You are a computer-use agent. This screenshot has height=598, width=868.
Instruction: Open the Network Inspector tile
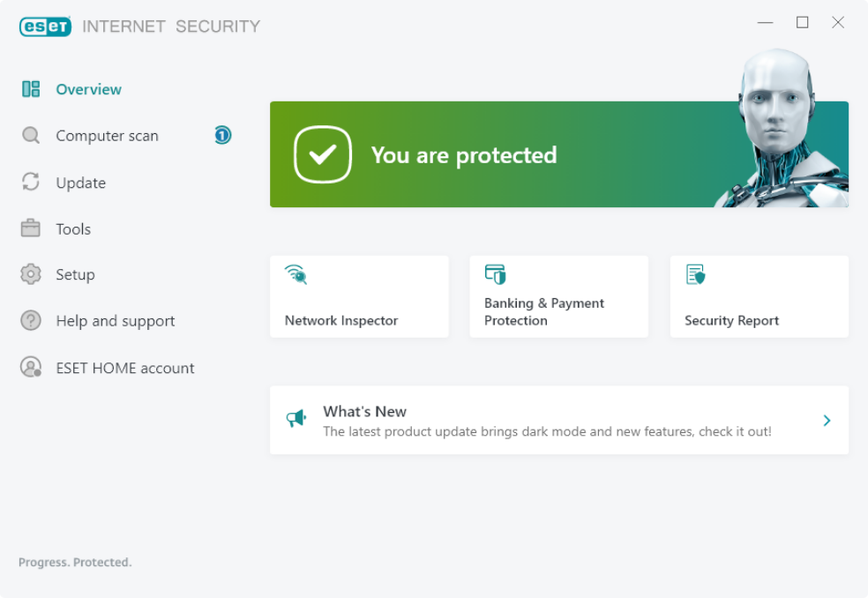tap(359, 296)
